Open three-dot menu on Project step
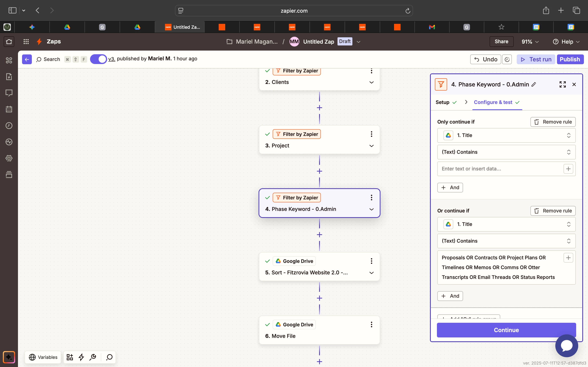588x367 pixels. (371, 134)
